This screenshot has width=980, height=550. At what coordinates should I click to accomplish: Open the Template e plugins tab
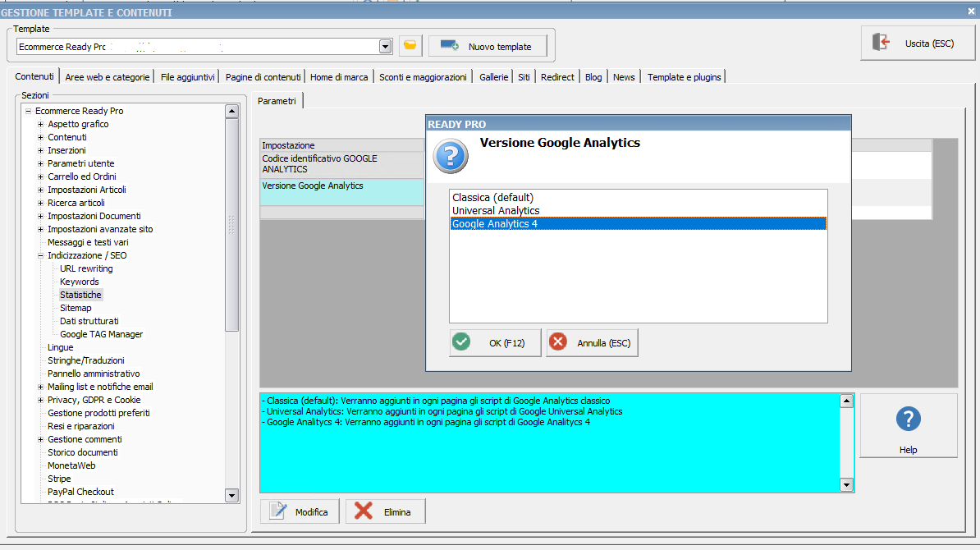click(x=684, y=77)
